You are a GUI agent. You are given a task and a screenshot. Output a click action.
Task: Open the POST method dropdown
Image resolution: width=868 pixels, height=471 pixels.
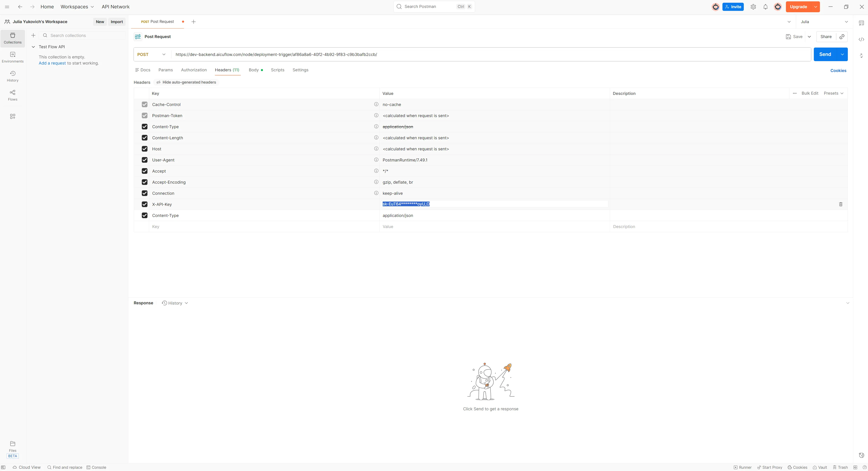(x=152, y=55)
